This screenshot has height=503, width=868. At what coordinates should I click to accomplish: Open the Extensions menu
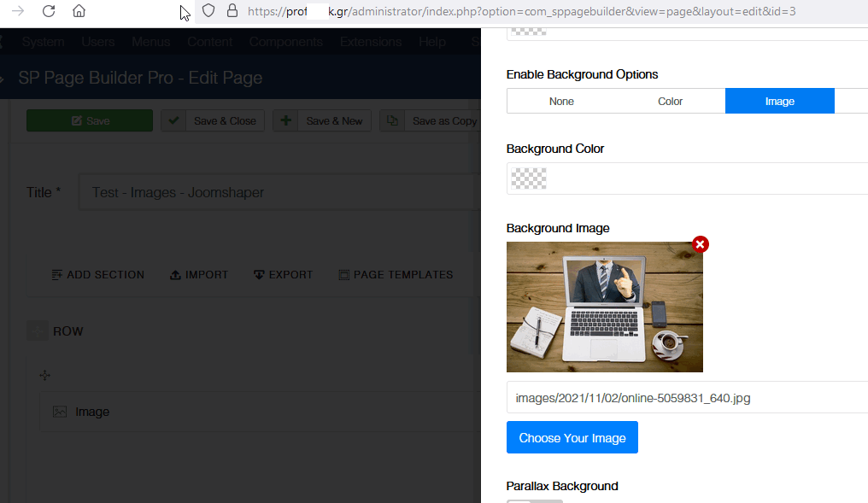[371, 42]
